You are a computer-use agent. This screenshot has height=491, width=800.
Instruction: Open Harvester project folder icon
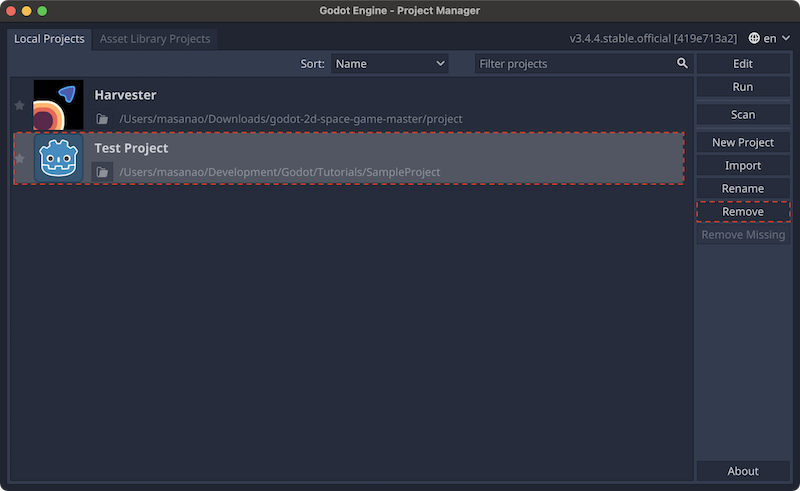[102, 119]
